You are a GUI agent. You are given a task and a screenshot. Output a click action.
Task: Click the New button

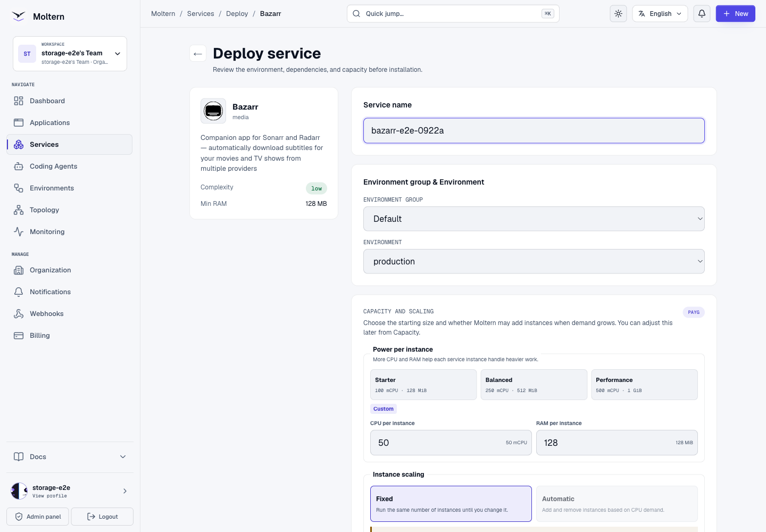736,14
